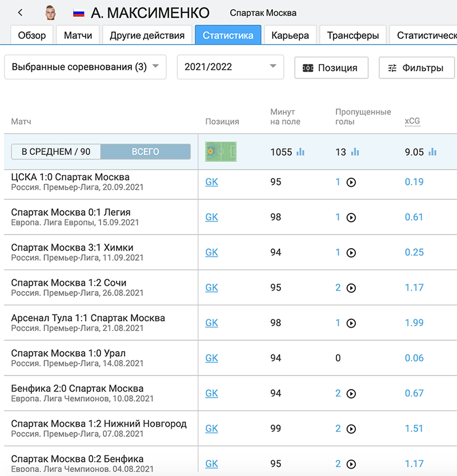This screenshot has width=457, height=476.
Task: Open the 2021/2022 season dropdown
Action: 230,67
